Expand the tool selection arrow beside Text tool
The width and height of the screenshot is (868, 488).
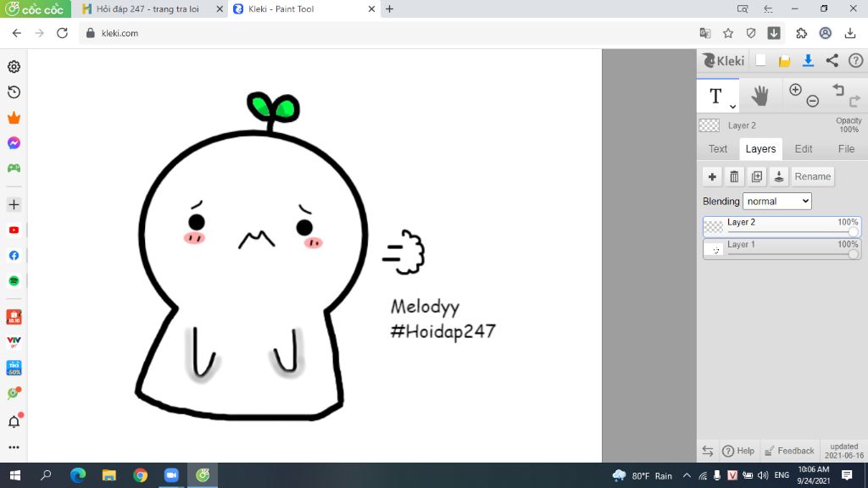click(732, 106)
